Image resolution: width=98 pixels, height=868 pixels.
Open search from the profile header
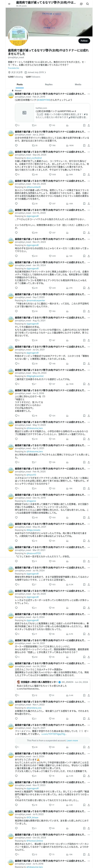tap(88, 4)
